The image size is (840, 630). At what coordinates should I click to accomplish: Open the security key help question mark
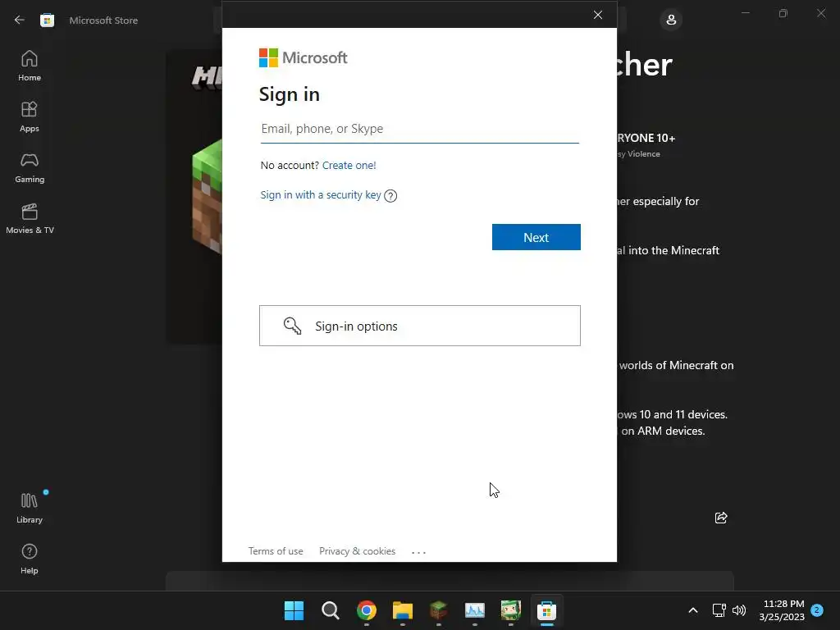390,196
